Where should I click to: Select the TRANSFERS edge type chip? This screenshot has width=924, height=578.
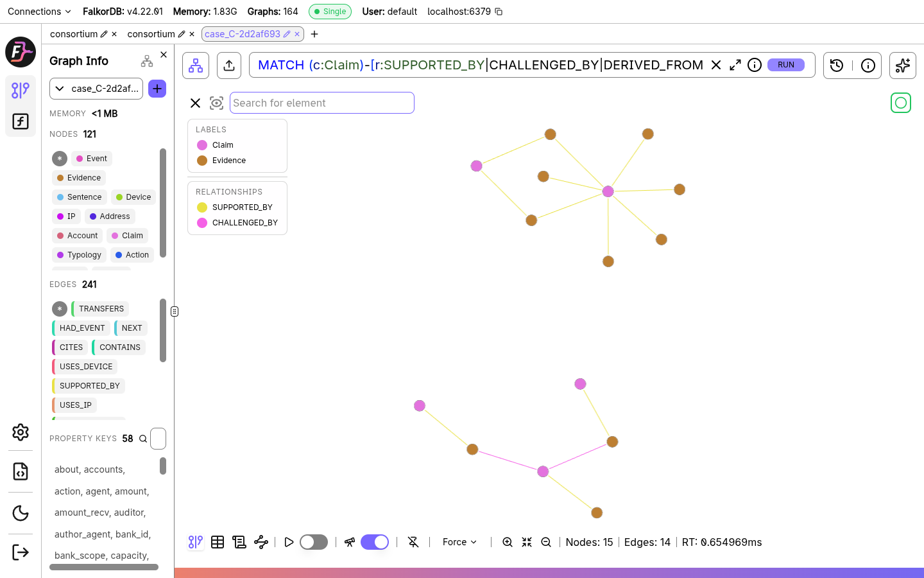tap(101, 309)
